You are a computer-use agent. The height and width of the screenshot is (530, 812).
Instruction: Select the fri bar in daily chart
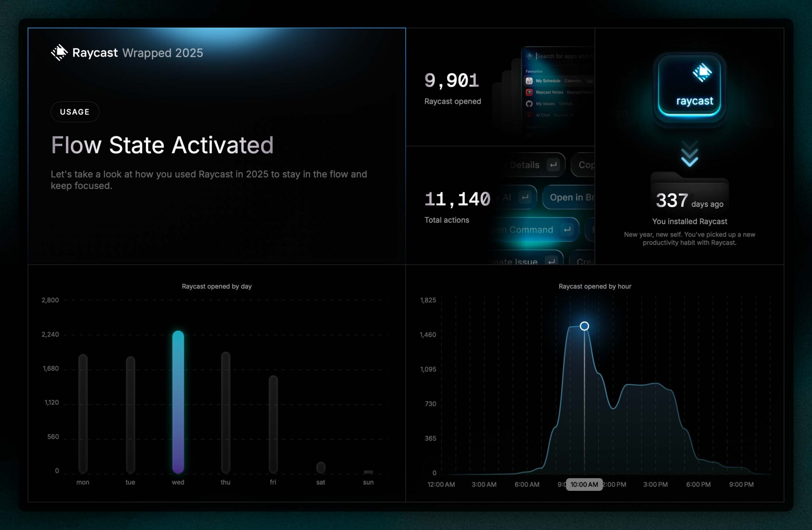(273, 424)
